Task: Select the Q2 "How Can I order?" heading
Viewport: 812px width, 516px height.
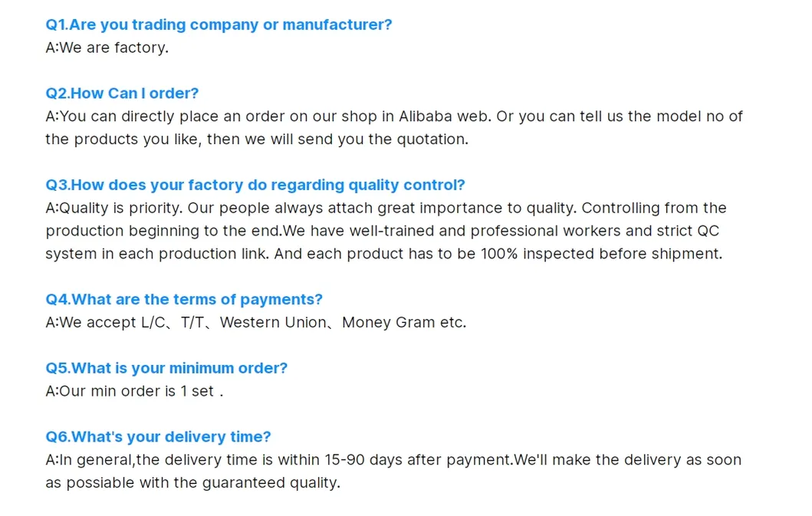Action: [x=122, y=94]
